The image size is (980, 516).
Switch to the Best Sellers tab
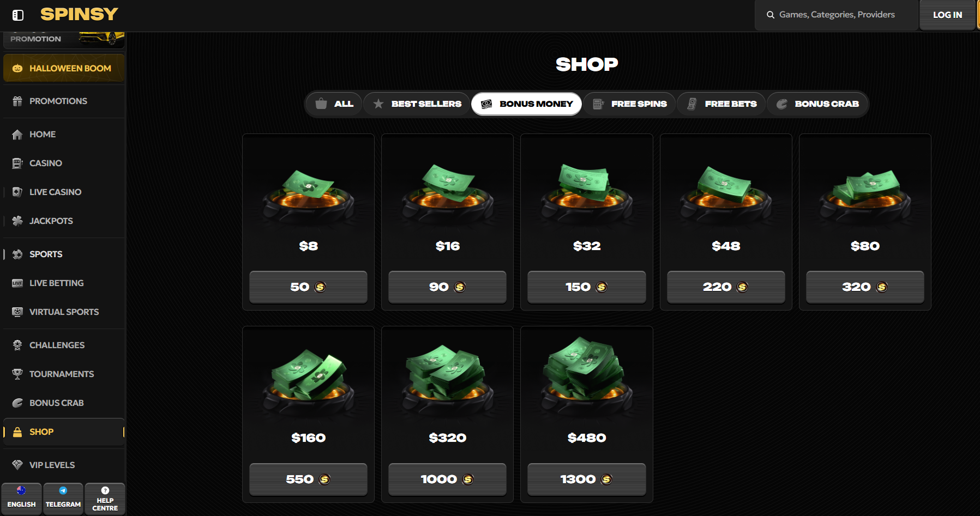click(417, 104)
